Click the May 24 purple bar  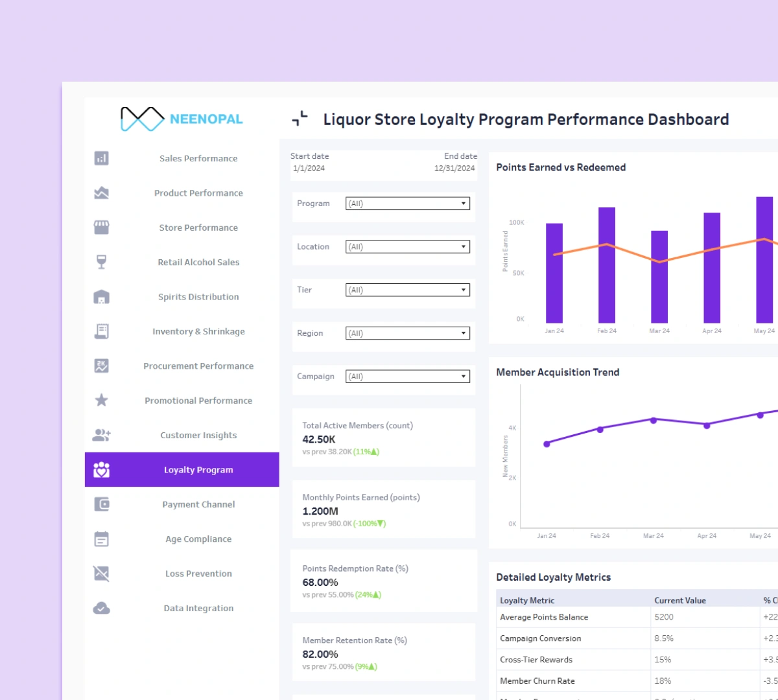coord(764,256)
